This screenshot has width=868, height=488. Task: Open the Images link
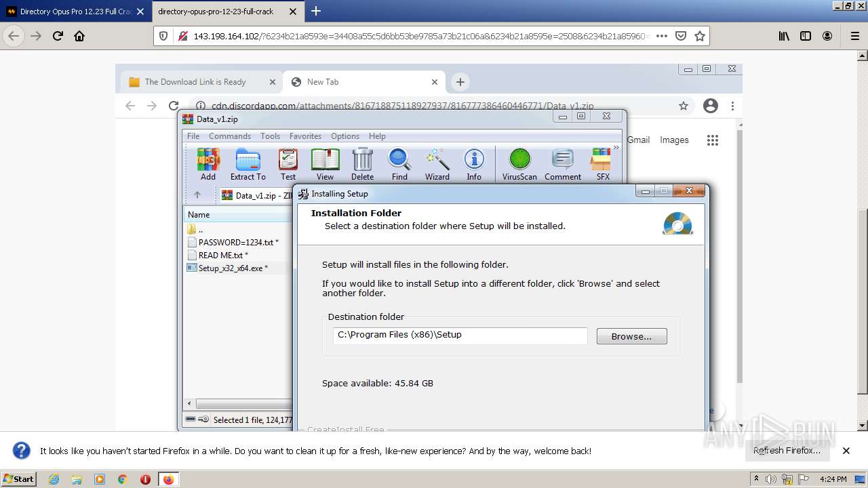click(674, 140)
